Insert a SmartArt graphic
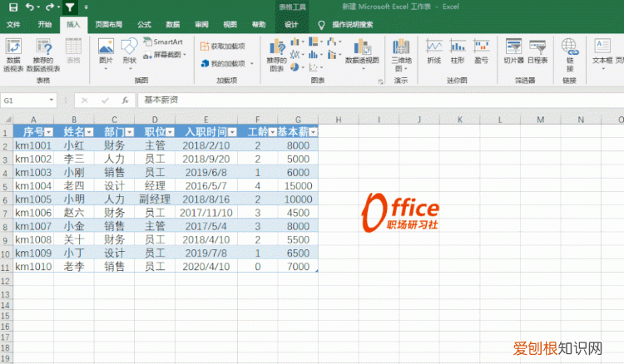 (x=163, y=42)
